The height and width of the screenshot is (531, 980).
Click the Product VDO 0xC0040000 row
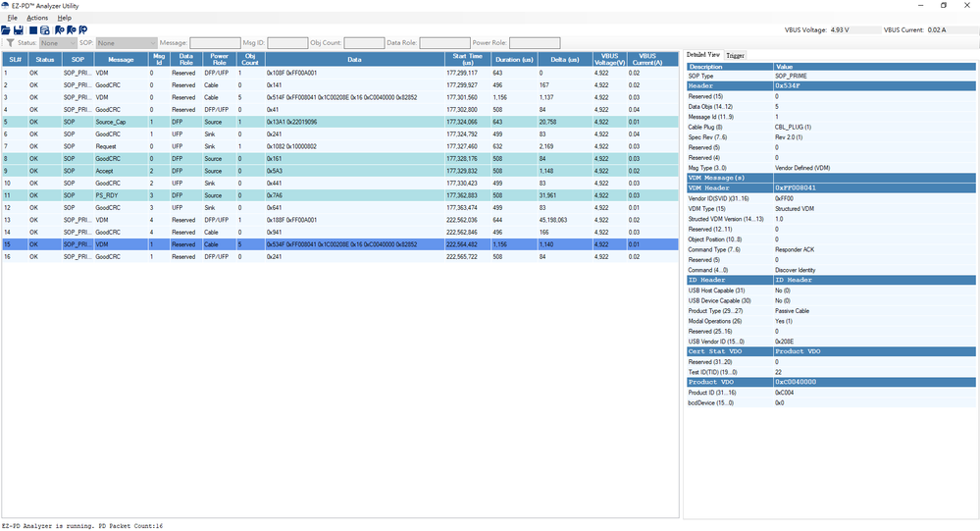(x=831, y=382)
